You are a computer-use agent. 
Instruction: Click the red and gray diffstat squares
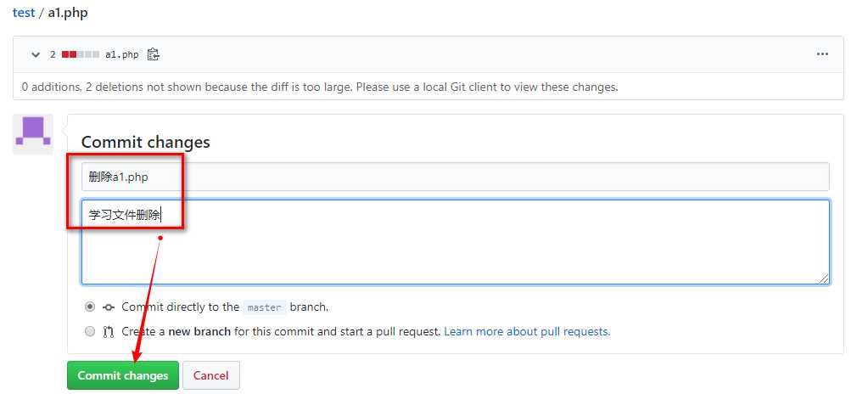tap(80, 54)
